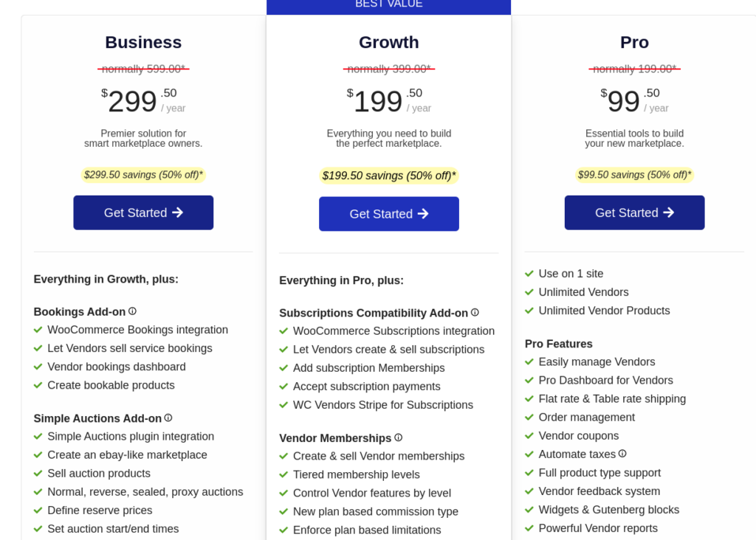Click the Vendor Memberships info icon

coord(399,437)
